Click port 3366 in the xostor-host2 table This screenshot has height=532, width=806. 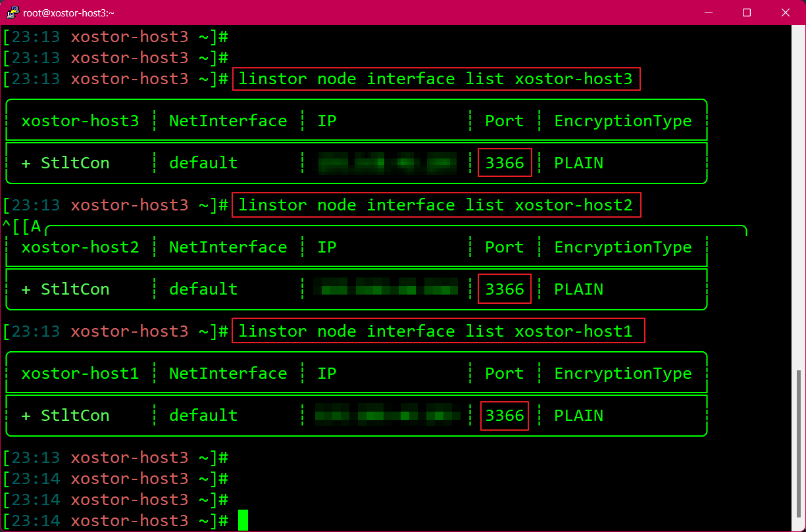click(505, 289)
